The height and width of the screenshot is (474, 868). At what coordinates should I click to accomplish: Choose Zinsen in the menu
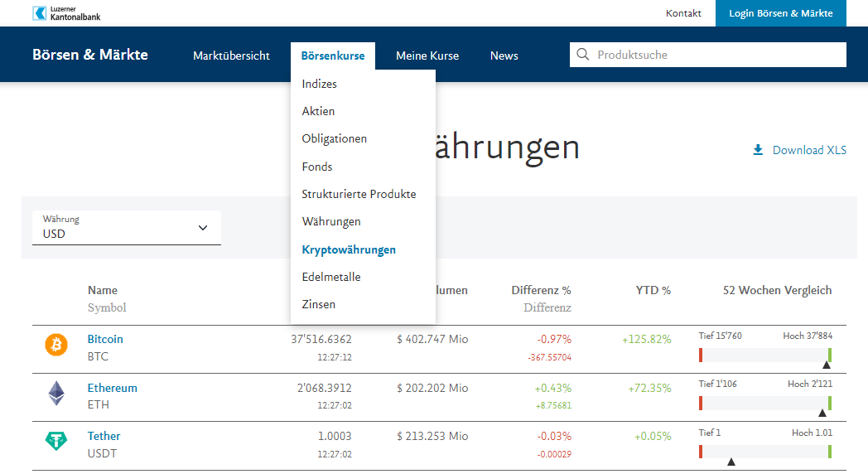click(318, 304)
